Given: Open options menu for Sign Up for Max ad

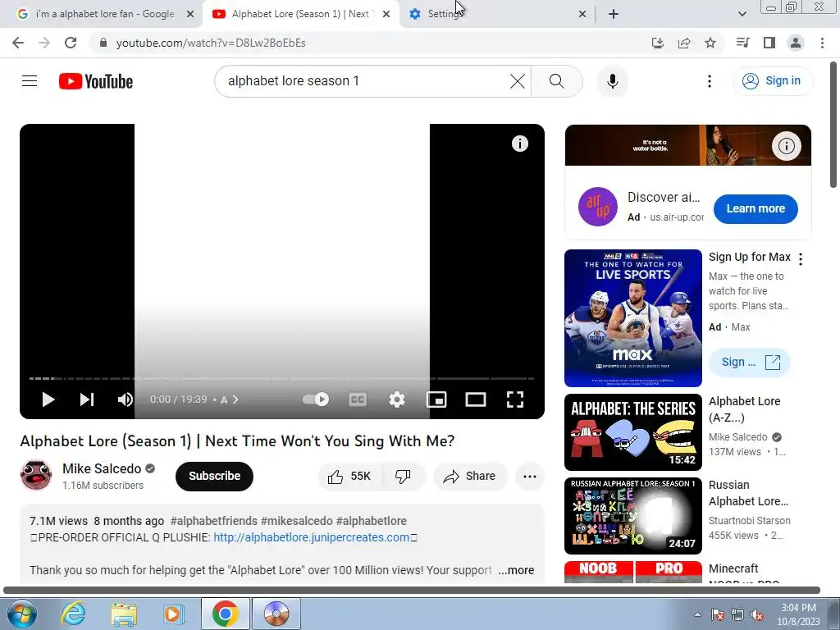Looking at the screenshot, I should (x=801, y=259).
